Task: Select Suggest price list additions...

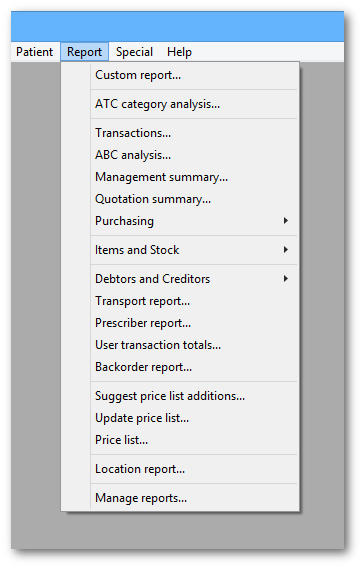Action: coord(180,396)
